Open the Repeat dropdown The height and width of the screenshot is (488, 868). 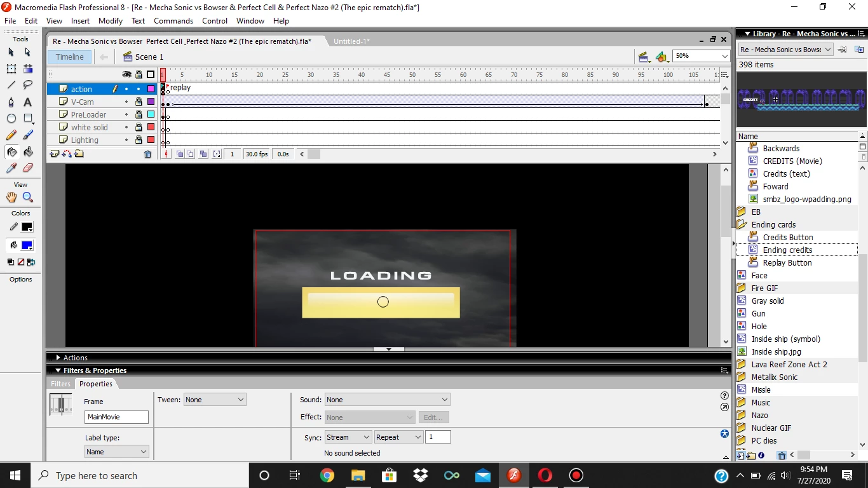point(398,437)
